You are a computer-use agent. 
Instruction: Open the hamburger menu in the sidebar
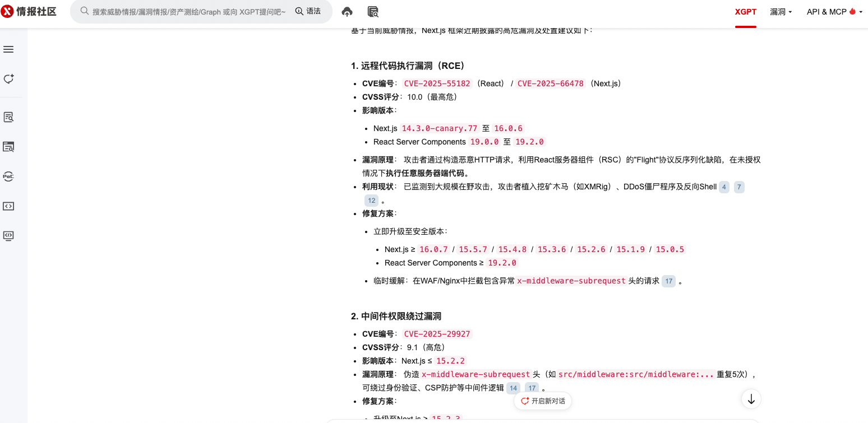tap(8, 49)
